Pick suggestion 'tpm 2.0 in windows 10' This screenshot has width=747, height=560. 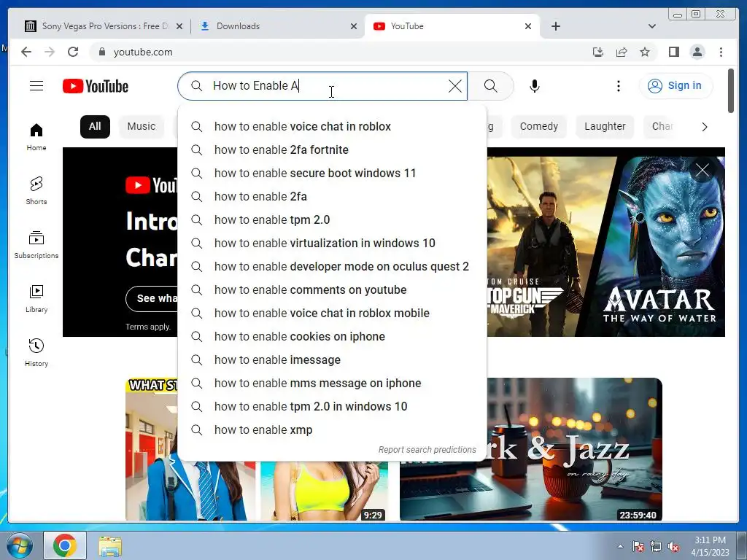[x=332, y=407]
